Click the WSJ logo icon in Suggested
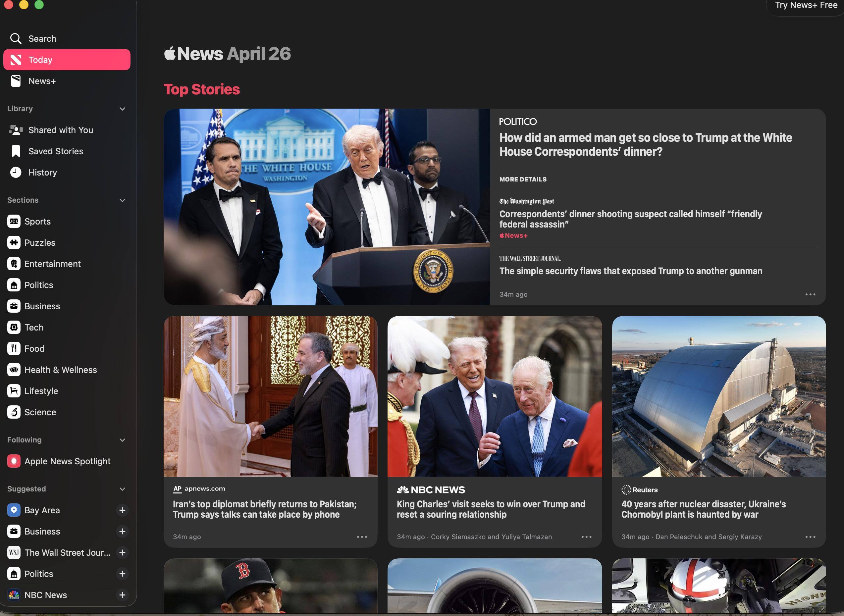This screenshot has width=844, height=616. (x=14, y=553)
